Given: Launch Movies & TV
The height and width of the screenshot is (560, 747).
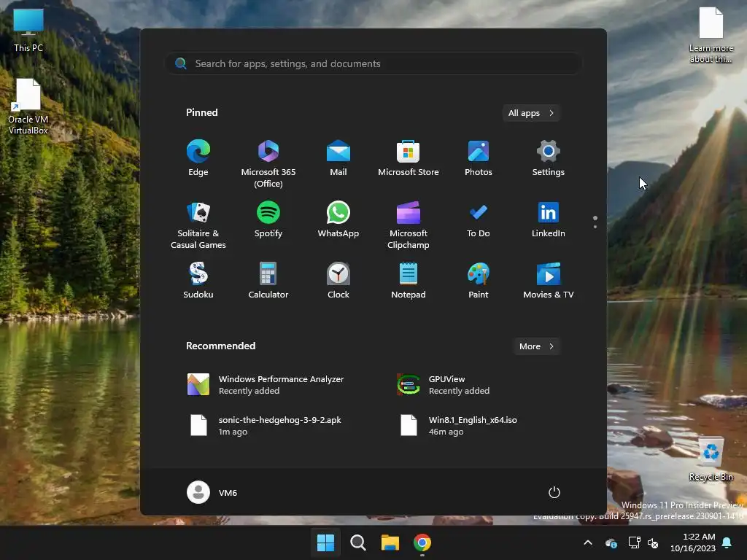Looking at the screenshot, I should coord(549,281).
